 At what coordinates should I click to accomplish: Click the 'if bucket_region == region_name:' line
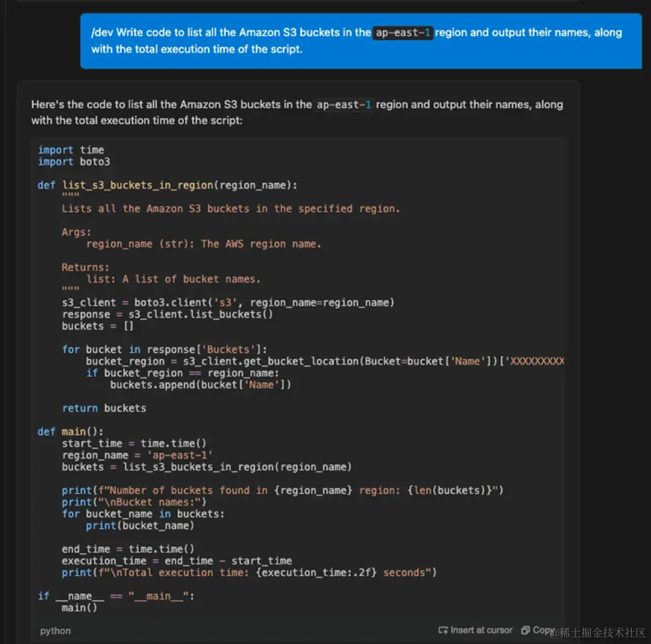(182, 373)
